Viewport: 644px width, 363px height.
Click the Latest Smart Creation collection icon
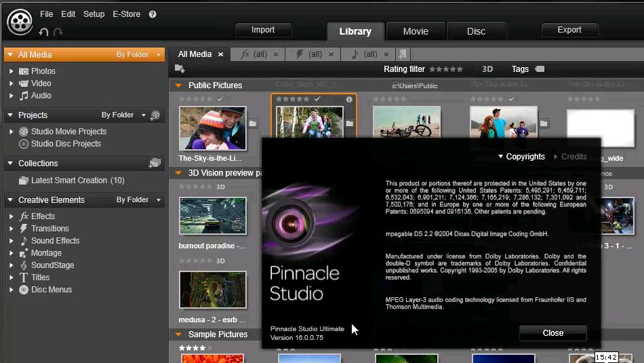click(x=24, y=180)
